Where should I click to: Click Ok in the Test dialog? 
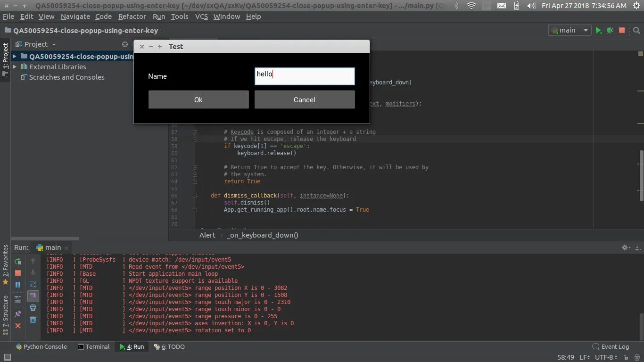pyautogui.click(x=198, y=99)
